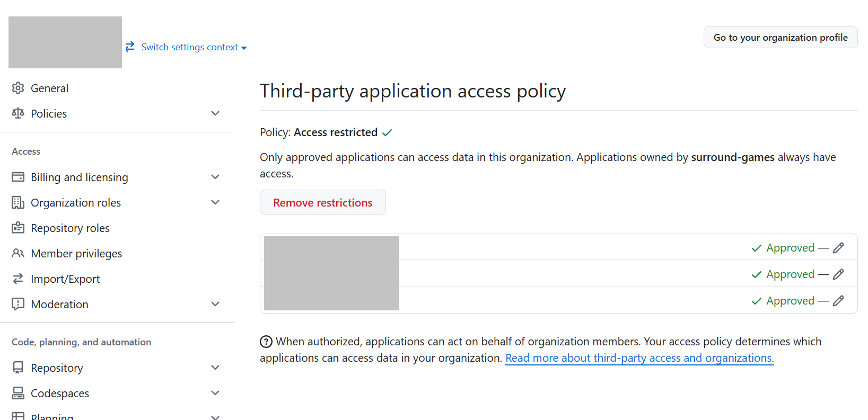Image resolution: width=868 pixels, height=420 pixels.
Task: Click the General gear icon
Action: [x=18, y=88]
